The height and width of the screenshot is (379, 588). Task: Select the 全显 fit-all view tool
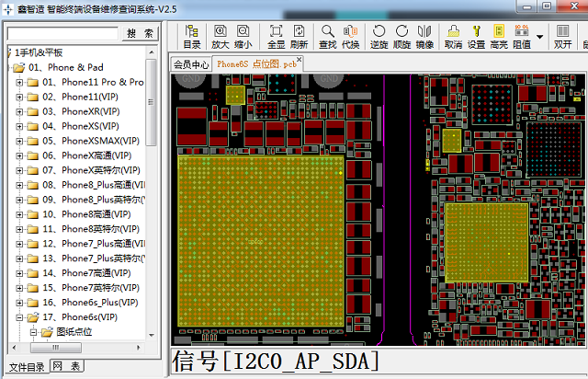276,37
